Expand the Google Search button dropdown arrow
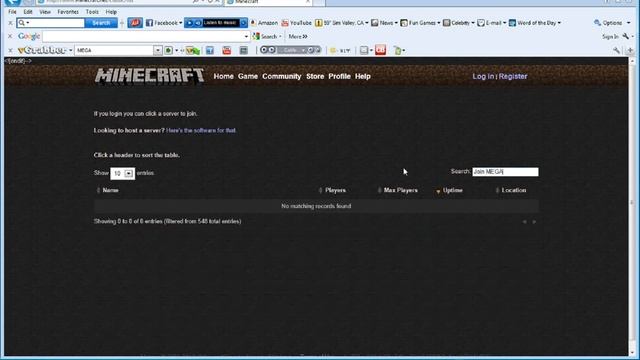 [280, 37]
